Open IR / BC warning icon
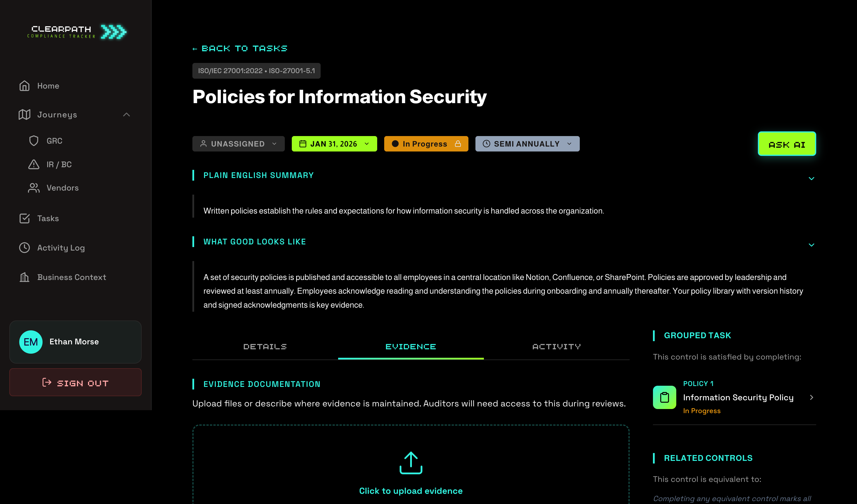Image resolution: width=857 pixels, height=504 pixels. click(x=34, y=165)
